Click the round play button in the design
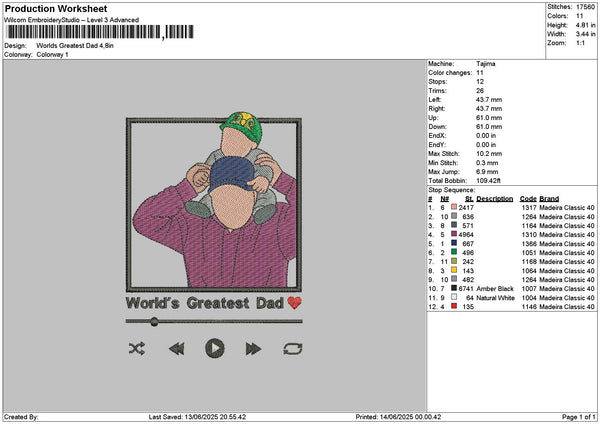Viewport: 600px width, 424px height. pos(215,348)
